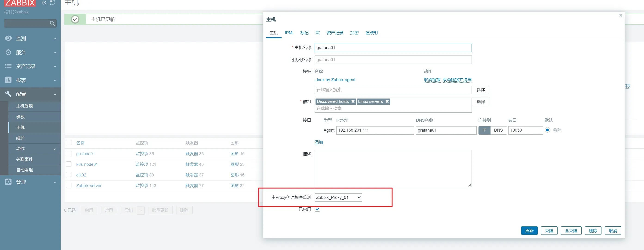Click the unlink and clear template link

pos(457,80)
